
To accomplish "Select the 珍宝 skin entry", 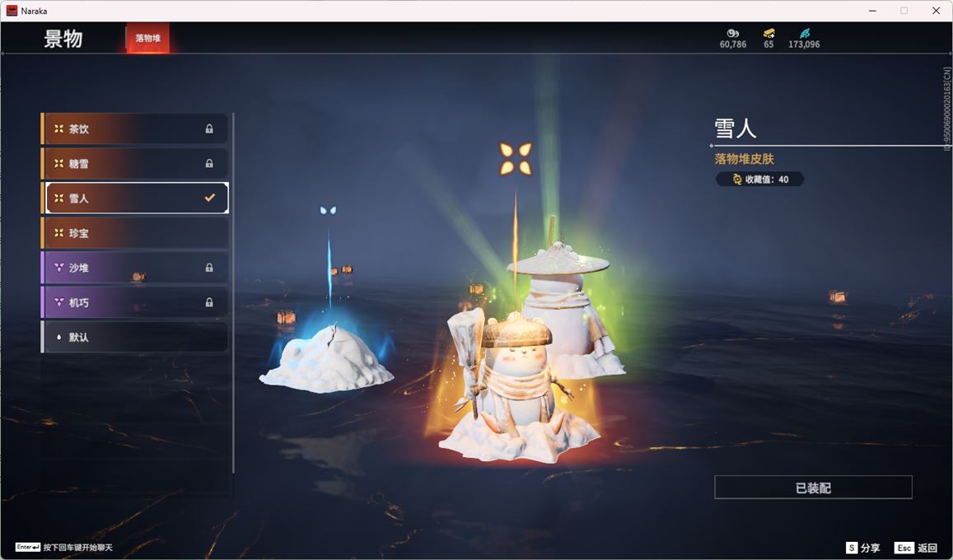I will pyautogui.click(x=134, y=232).
